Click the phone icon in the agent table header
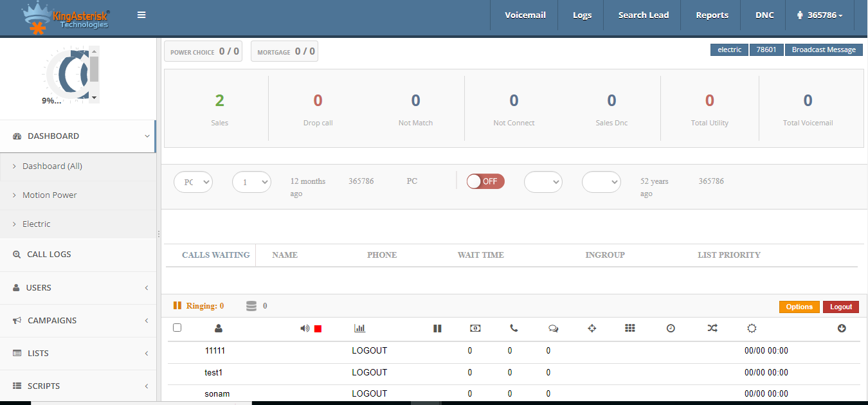Viewport: 868px width, 405px height. tap(513, 328)
